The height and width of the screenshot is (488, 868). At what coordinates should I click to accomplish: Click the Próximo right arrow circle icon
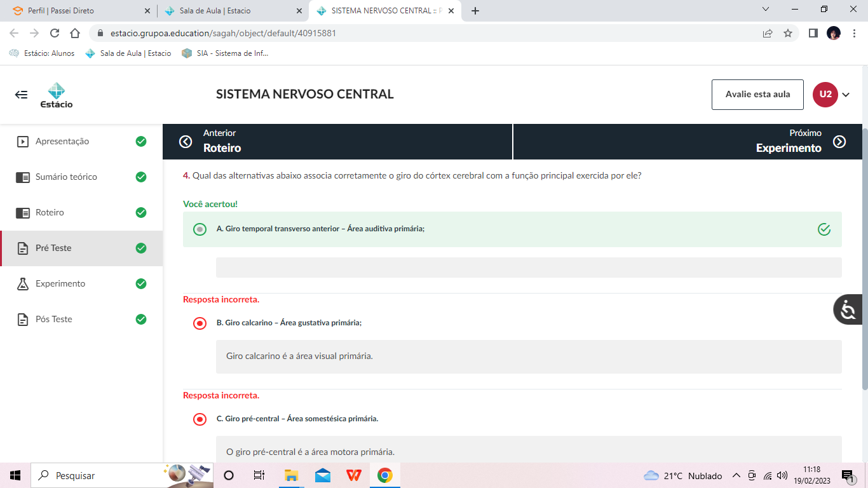click(x=839, y=142)
